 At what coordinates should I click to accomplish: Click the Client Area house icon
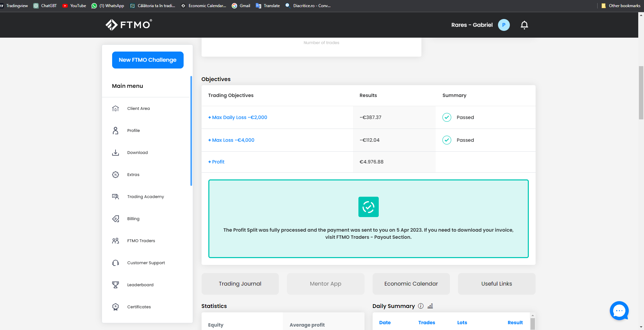tap(116, 109)
